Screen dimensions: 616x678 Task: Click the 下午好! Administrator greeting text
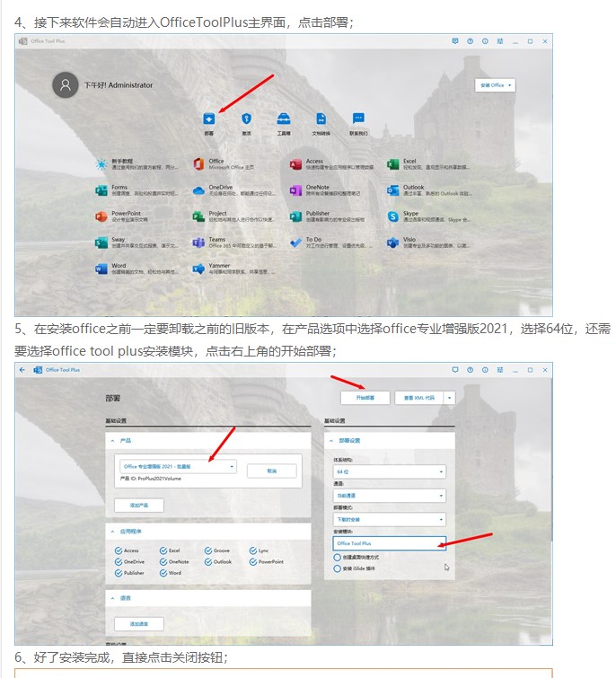pyautogui.click(x=119, y=85)
